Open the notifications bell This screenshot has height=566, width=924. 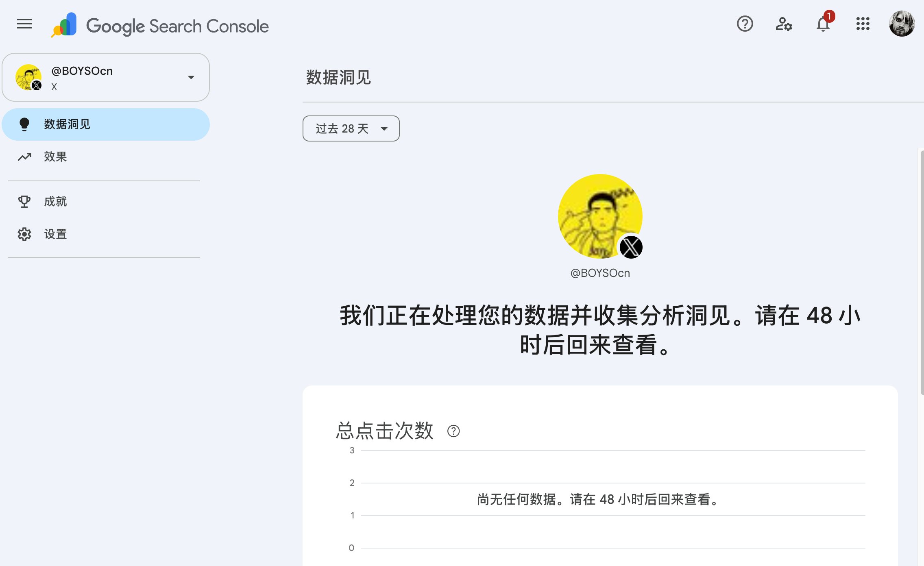click(823, 24)
